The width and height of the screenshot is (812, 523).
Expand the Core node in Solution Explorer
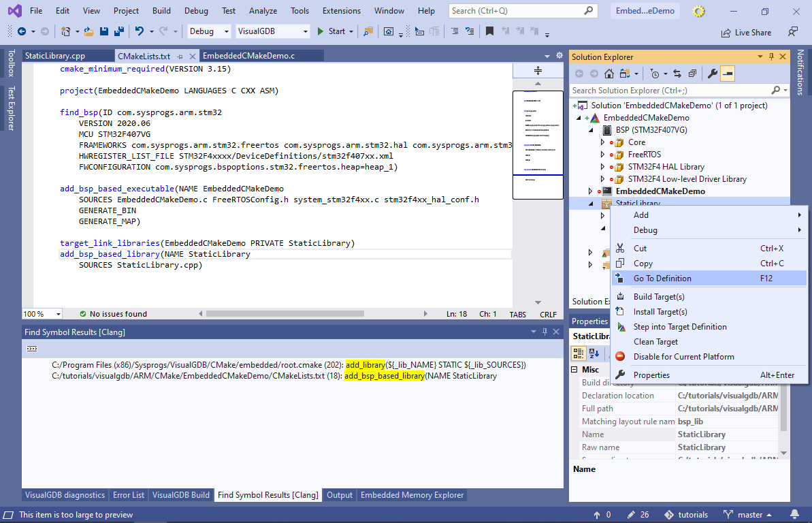click(602, 142)
